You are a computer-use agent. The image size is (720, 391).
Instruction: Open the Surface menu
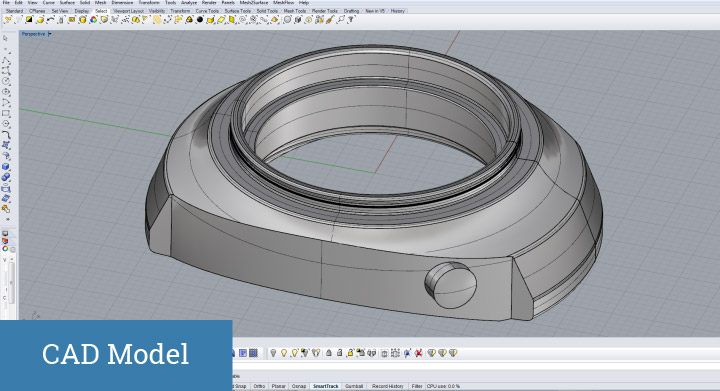pos(67,2)
